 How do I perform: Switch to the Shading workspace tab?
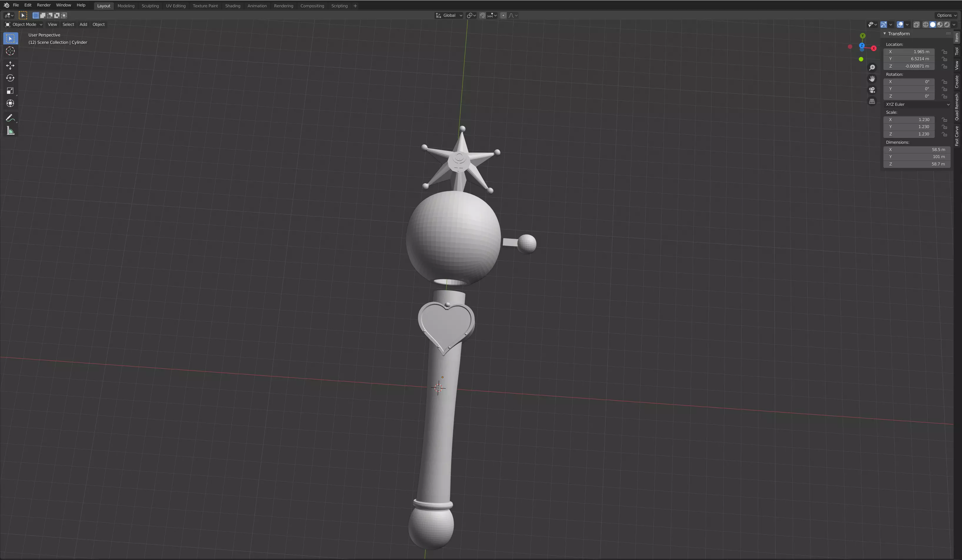(x=232, y=6)
